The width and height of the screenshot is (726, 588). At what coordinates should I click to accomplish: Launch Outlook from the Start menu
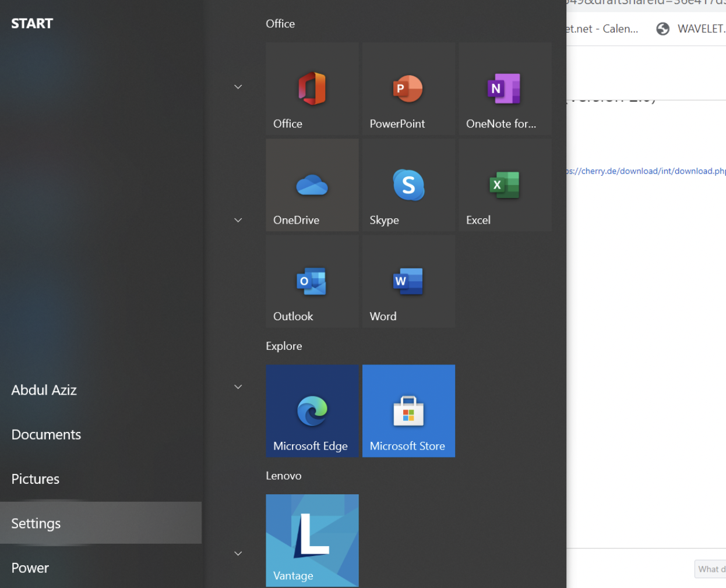point(312,282)
